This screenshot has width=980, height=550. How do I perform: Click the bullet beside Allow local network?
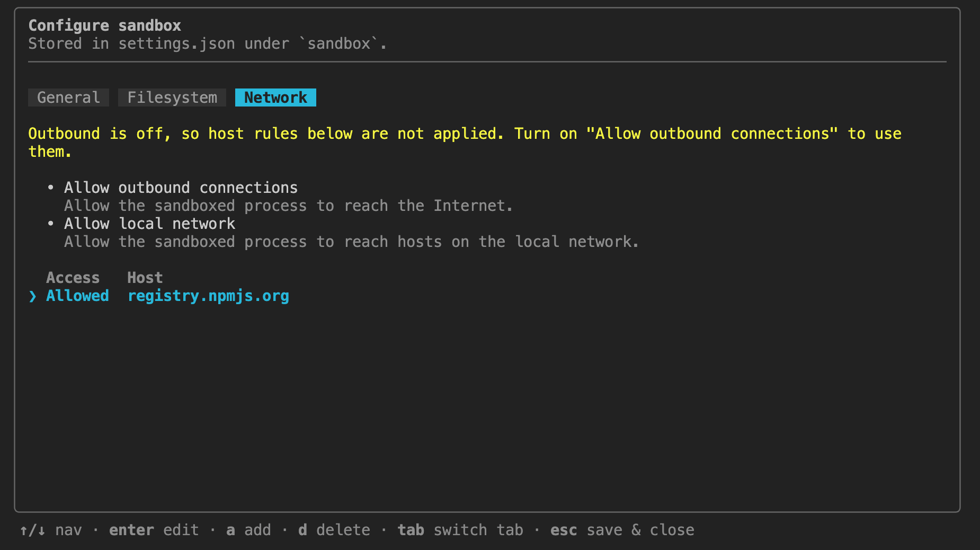coord(50,224)
